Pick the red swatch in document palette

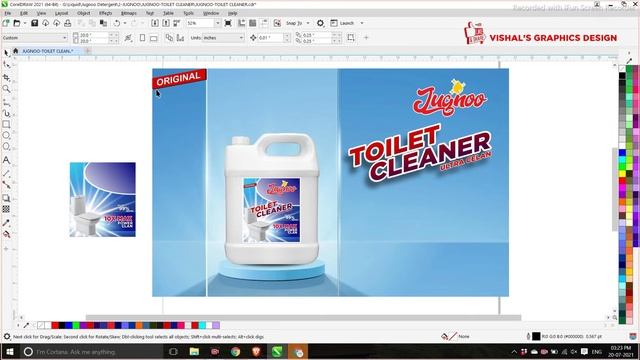tap(55, 325)
